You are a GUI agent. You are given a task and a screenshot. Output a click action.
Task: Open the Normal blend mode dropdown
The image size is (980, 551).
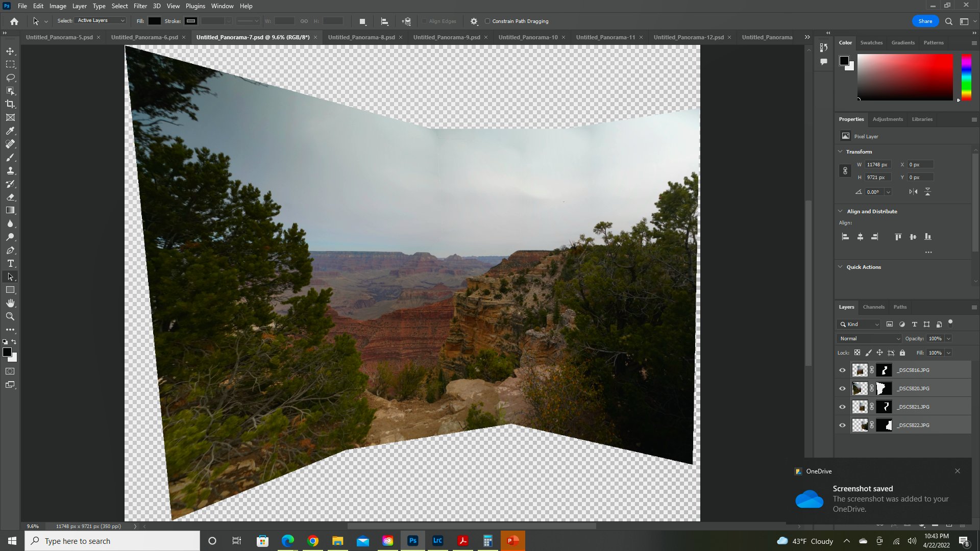pyautogui.click(x=869, y=339)
